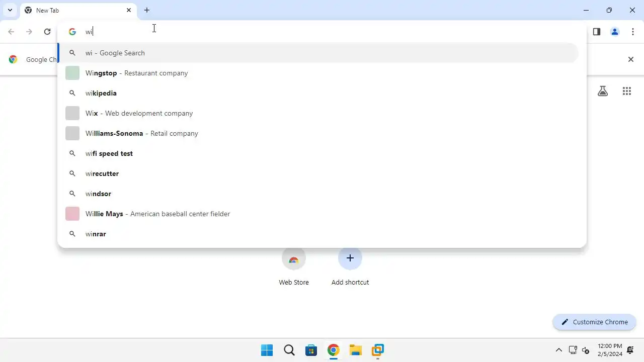Click Chrome icon in taskbar
Viewport: 644px width, 362px height.
[333, 350]
